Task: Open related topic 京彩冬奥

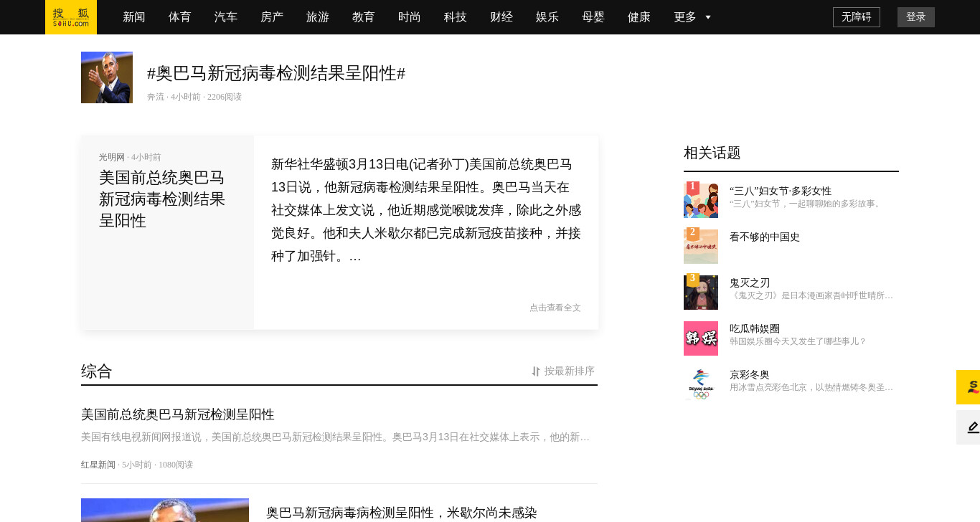Action: pyautogui.click(x=750, y=374)
